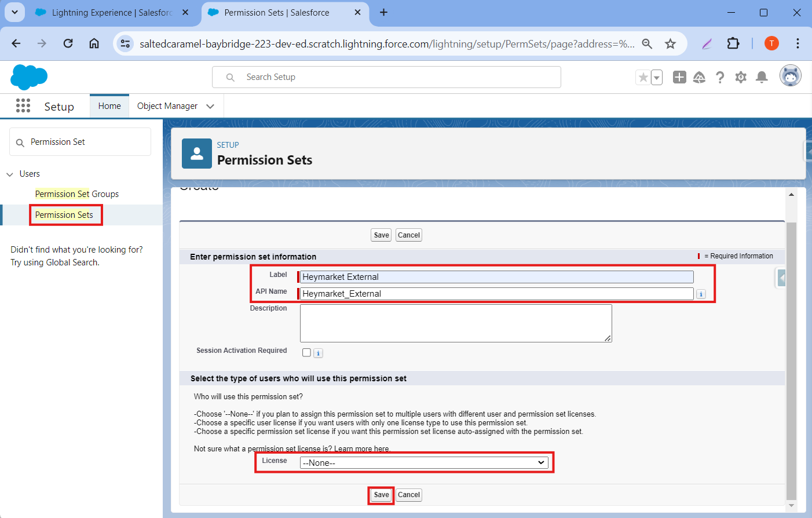Click the Description text area
This screenshot has height=518, width=812.
(456, 323)
